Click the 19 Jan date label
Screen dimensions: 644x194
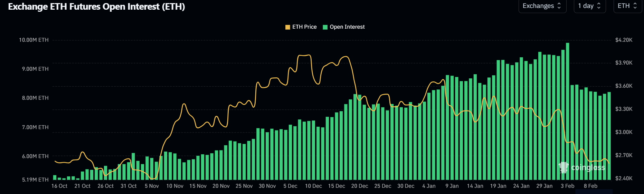pyautogui.click(x=498, y=186)
